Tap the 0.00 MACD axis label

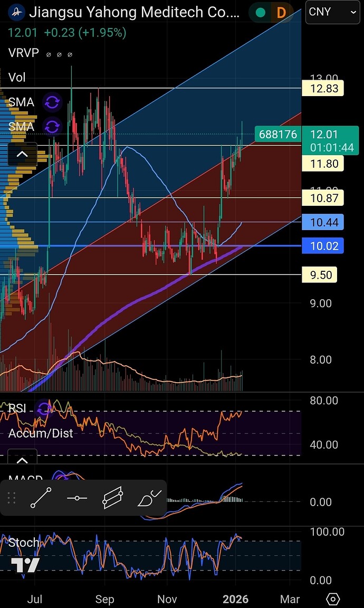(x=321, y=502)
